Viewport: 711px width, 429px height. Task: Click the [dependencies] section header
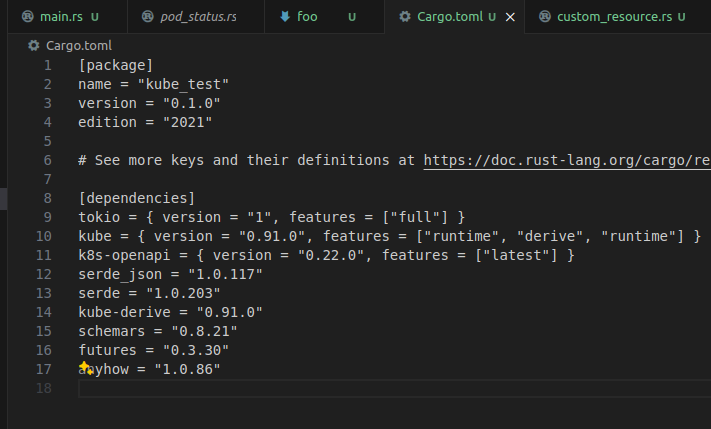click(136, 198)
